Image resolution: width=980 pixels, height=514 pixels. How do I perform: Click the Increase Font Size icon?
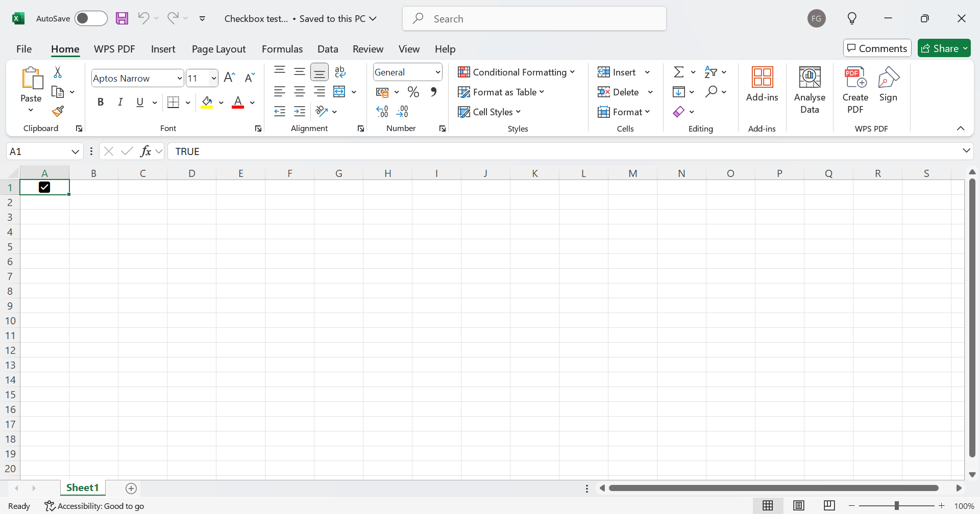click(x=230, y=78)
